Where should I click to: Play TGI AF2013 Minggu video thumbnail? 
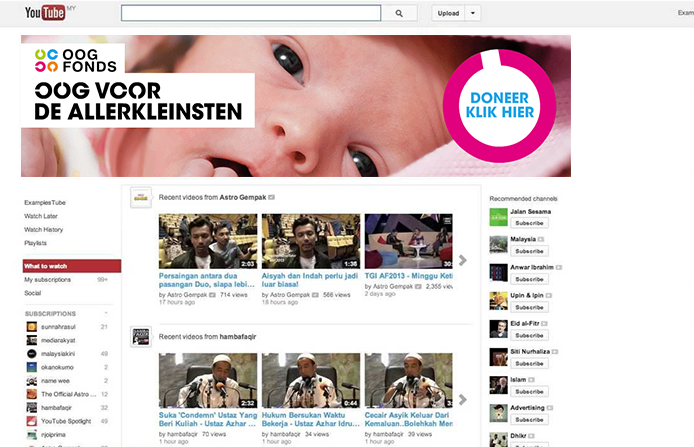pyautogui.click(x=409, y=241)
